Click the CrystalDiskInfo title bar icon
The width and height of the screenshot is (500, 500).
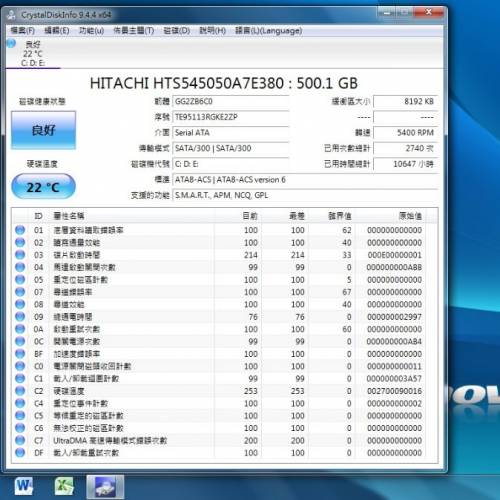coord(12,15)
